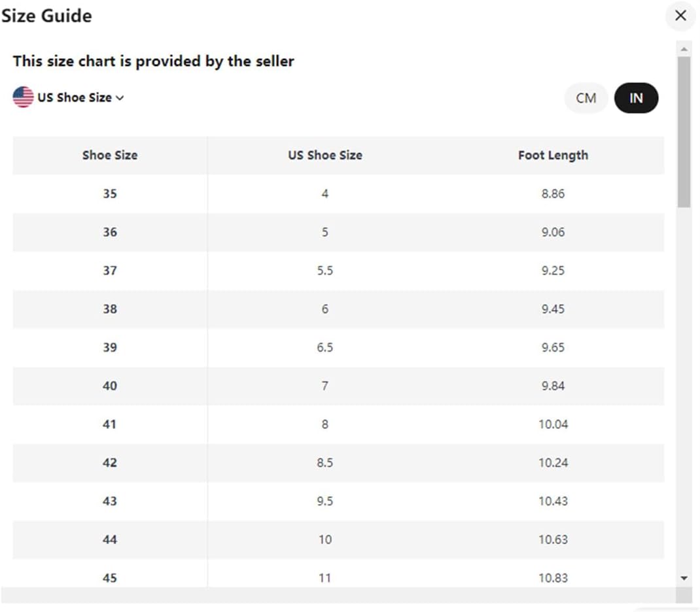Click the Foot Length column header
The image size is (700, 612).
click(553, 155)
